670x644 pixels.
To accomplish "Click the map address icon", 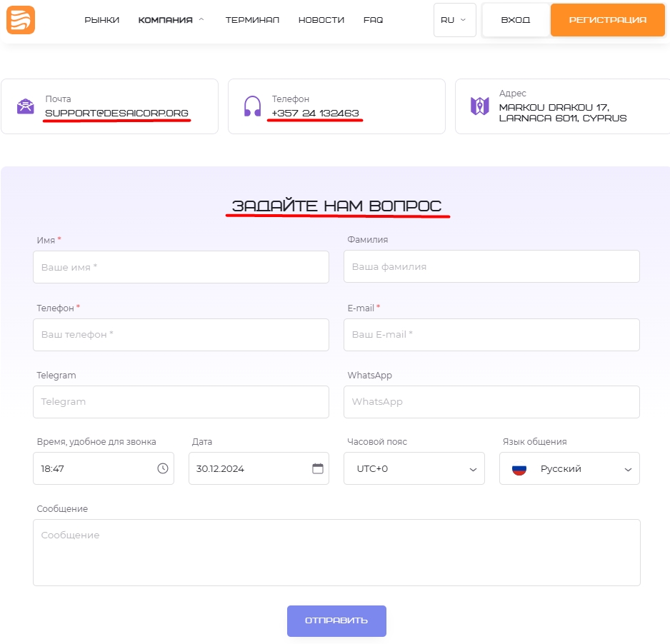I will pos(479,106).
